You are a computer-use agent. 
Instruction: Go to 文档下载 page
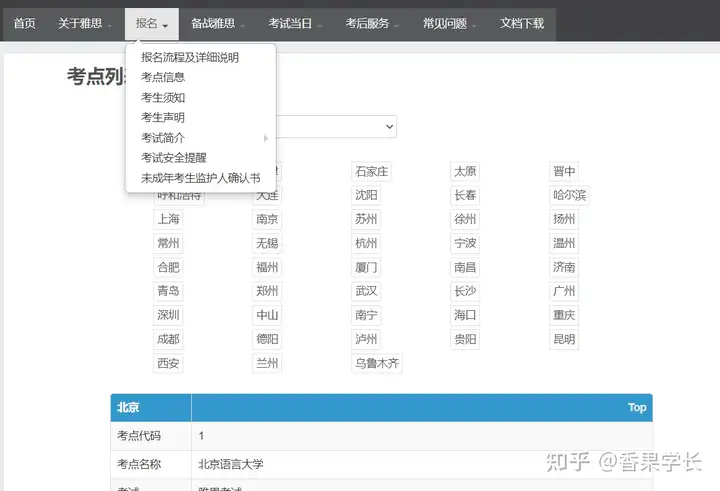click(522, 23)
